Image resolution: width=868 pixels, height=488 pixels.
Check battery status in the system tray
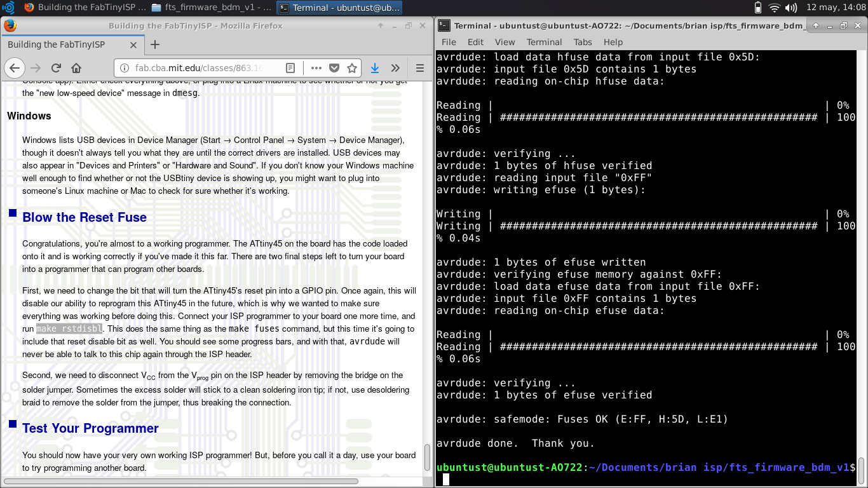757,8
